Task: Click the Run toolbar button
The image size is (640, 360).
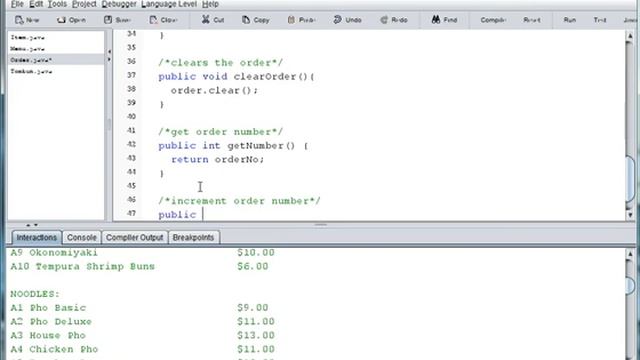Action: coord(569,20)
